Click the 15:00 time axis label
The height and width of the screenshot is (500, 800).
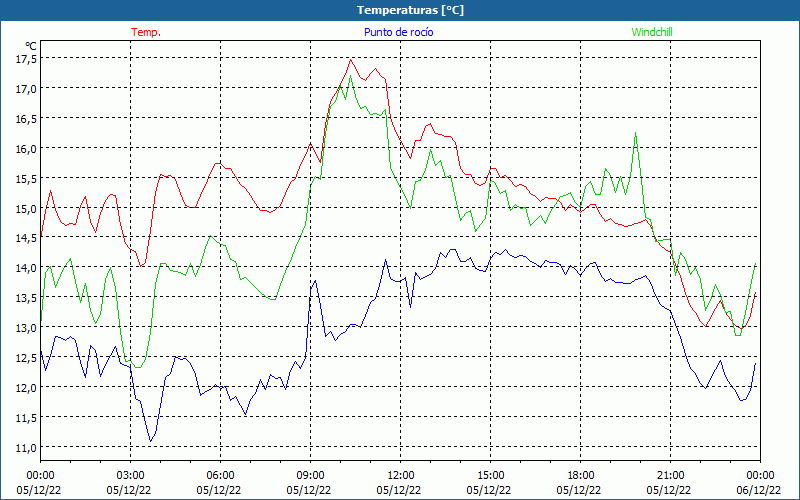pyautogui.click(x=490, y=475)
